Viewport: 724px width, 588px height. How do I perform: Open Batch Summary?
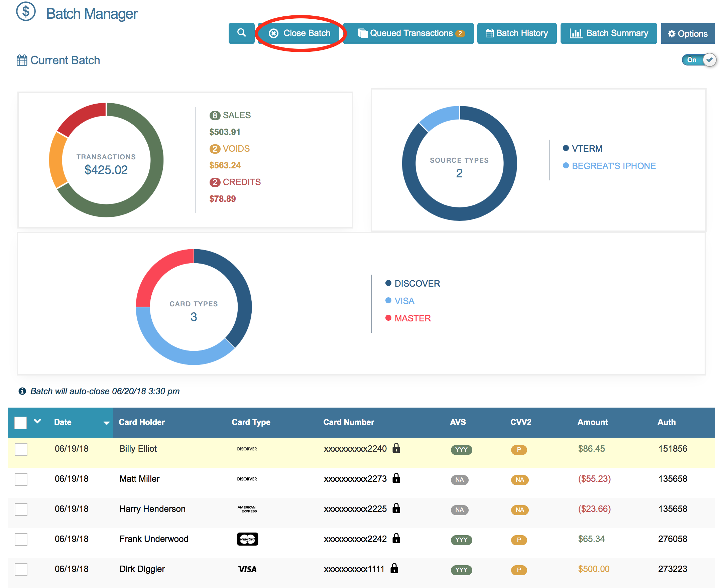[x=608, y=33]
